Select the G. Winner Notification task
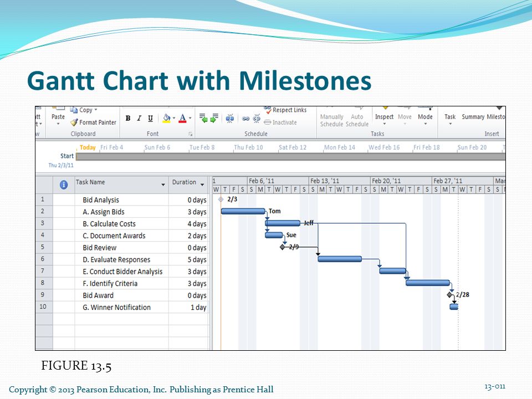 [116, 307]
